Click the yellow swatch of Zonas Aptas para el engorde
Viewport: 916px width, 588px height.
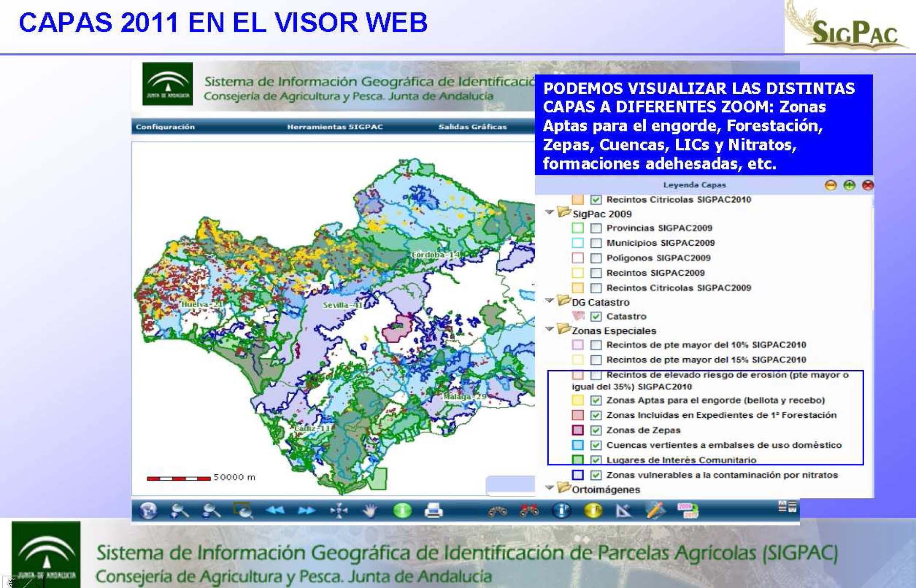578,401
